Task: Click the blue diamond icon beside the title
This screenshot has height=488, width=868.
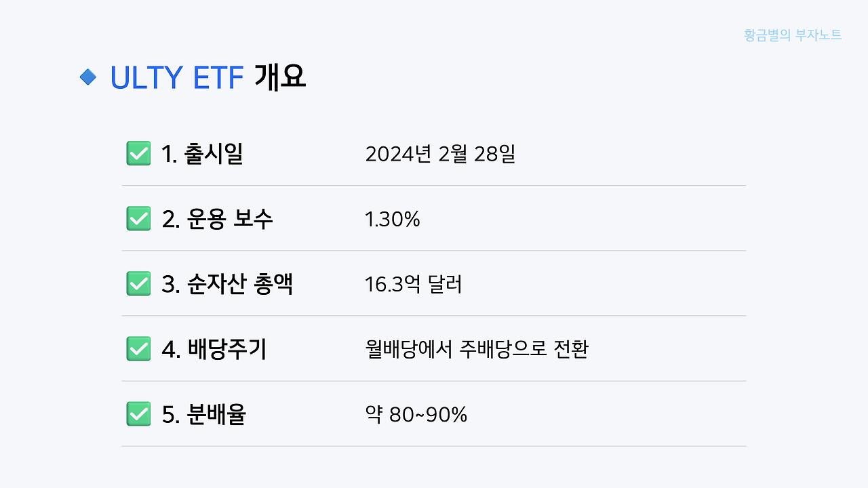Action: 88,77
